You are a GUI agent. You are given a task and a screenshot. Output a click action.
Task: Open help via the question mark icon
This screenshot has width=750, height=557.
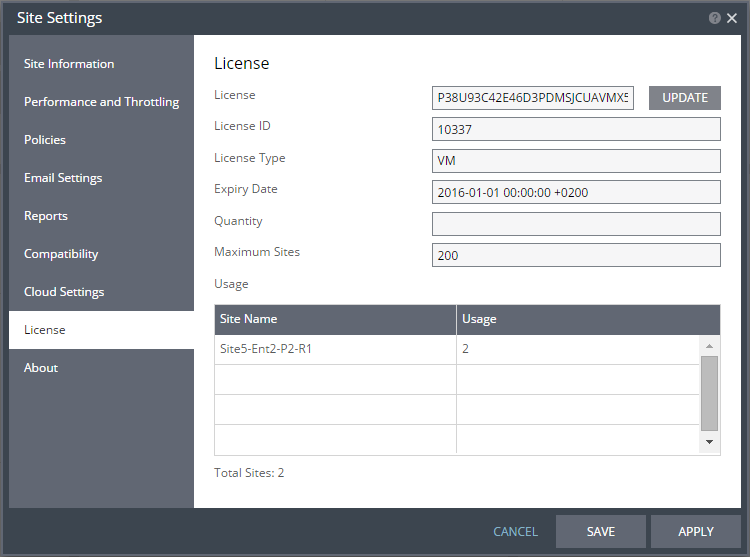click(x=715, y=18)
